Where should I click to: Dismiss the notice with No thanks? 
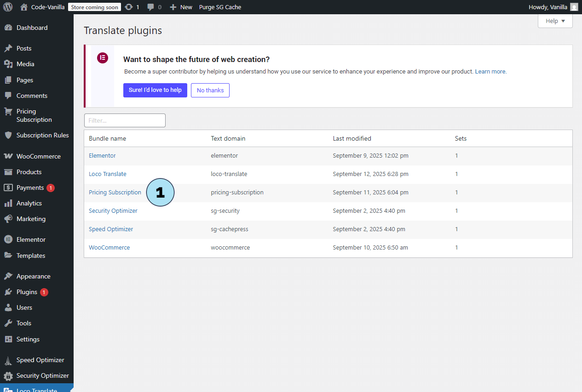click(x=210, y=90)
